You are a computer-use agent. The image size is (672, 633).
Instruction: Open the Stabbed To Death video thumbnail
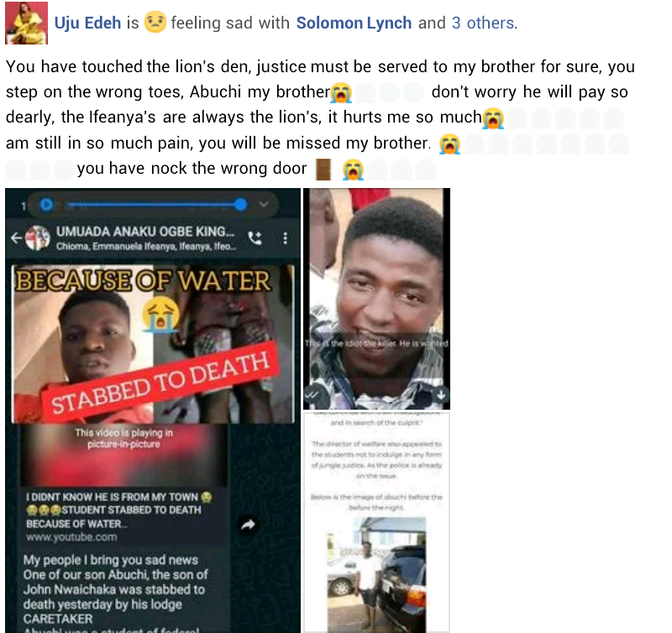pyautogui.click(x=154, y=344)
